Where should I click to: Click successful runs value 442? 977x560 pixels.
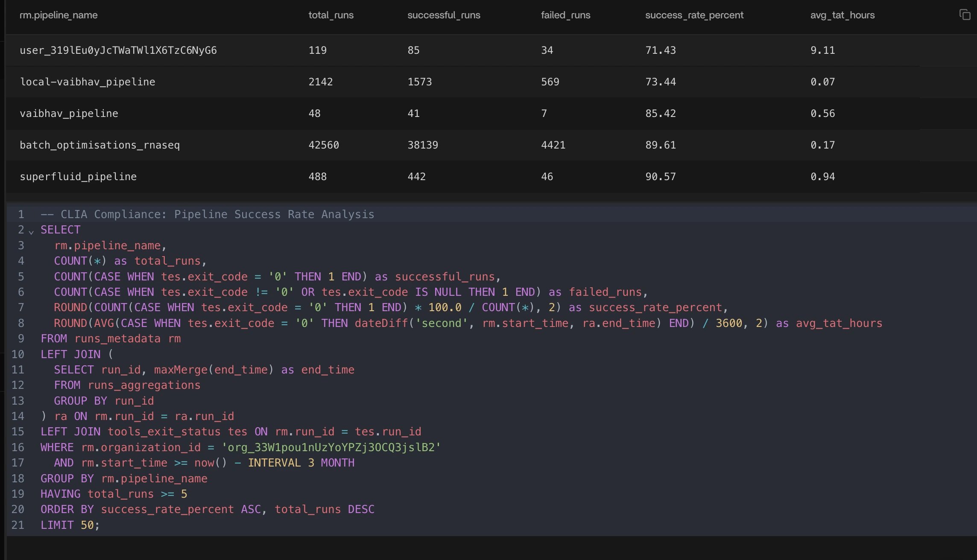click(417, 177)
